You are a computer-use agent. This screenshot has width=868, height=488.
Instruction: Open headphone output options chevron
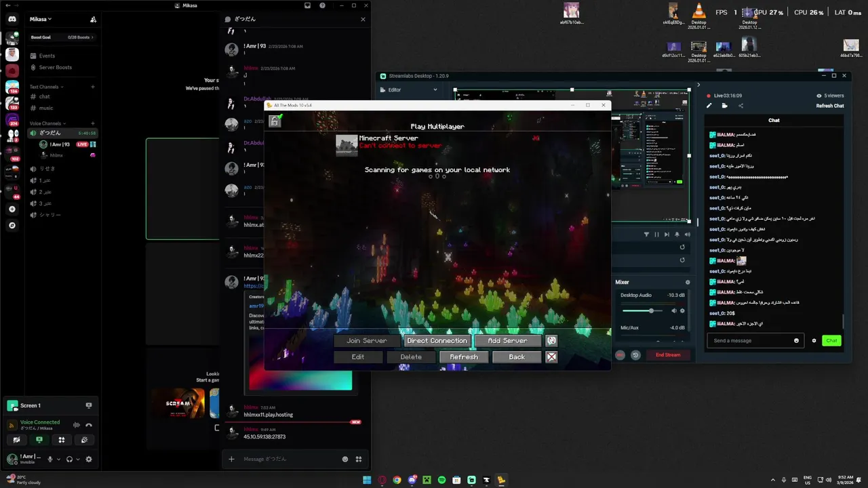(78, 460)
